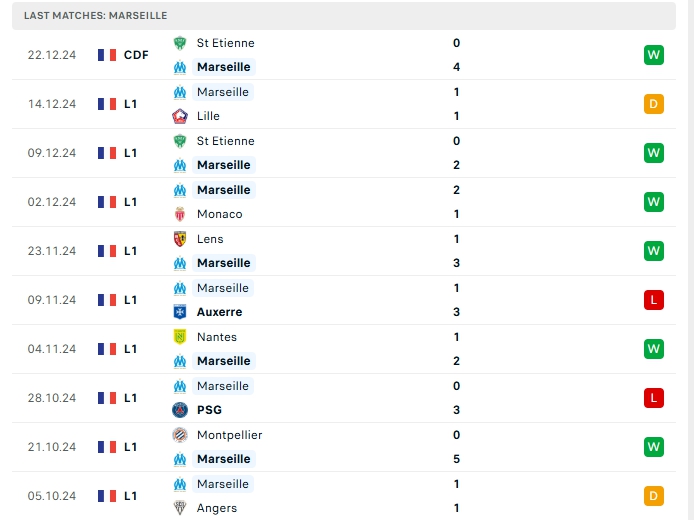This screenshot has height=520, width=694.
Task: Click the Lens club crest icon
Action: coord(180,239)
